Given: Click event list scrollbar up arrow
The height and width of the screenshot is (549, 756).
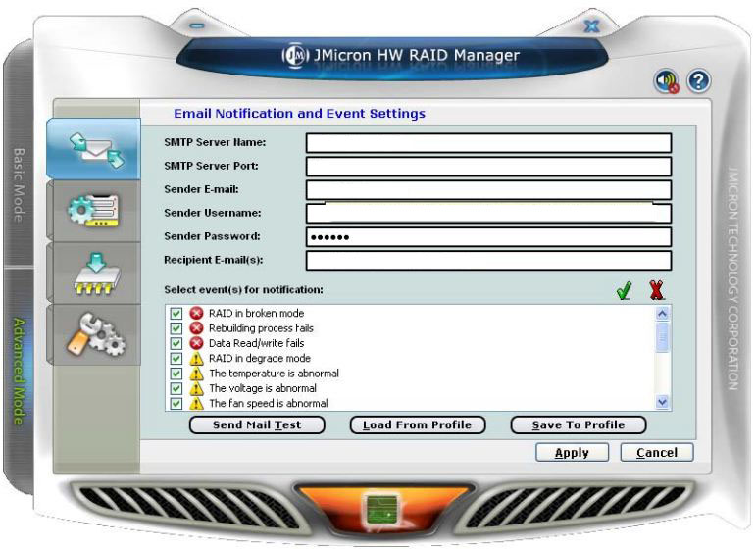Looking at the screenshot, I should point(663,314).
